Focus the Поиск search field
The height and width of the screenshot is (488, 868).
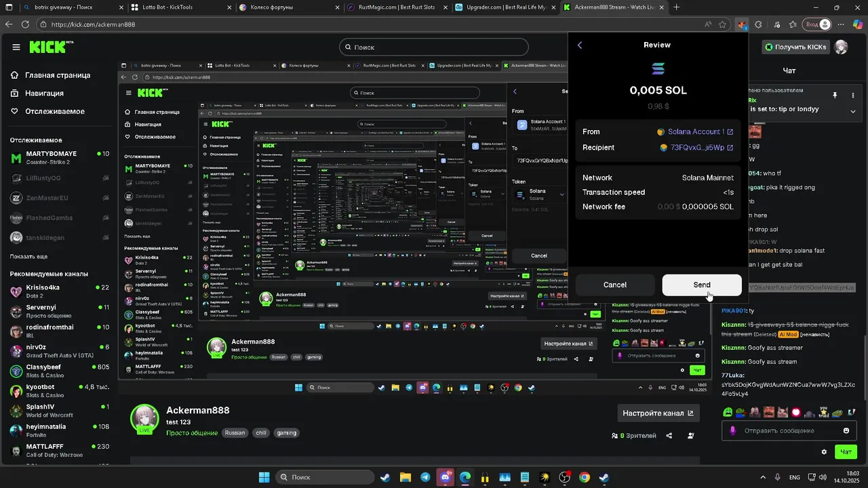434,47
